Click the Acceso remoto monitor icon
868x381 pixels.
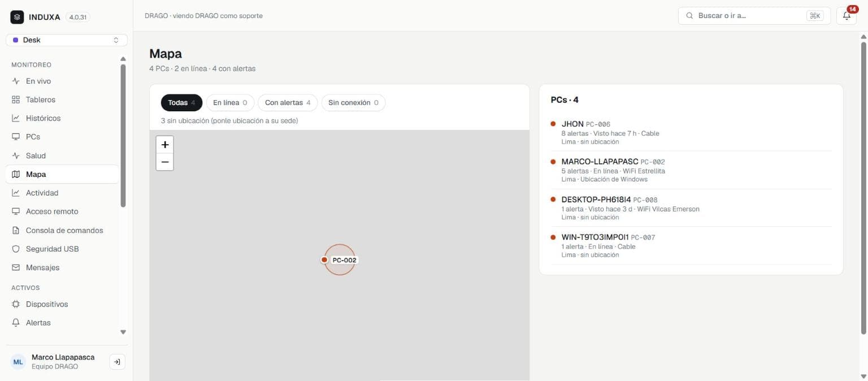tap(16, 211)
